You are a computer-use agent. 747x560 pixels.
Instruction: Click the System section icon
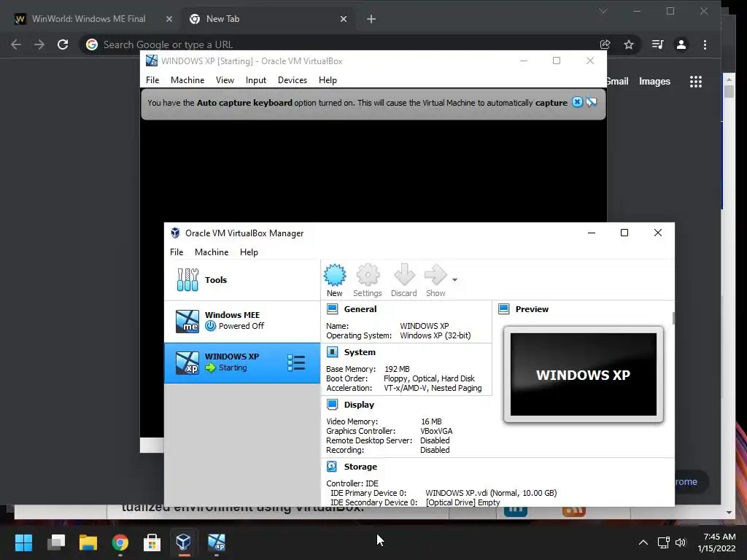tap(332, 352)
